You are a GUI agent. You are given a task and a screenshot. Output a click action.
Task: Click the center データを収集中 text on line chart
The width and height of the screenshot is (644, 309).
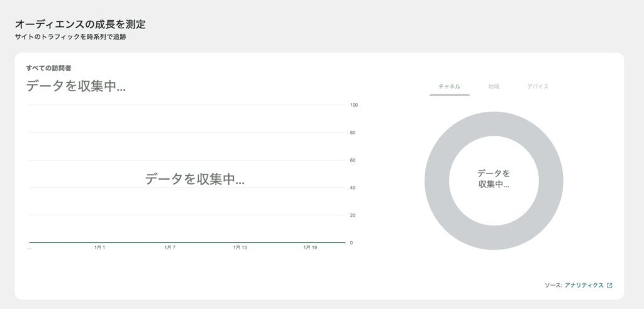click(194, 179)
